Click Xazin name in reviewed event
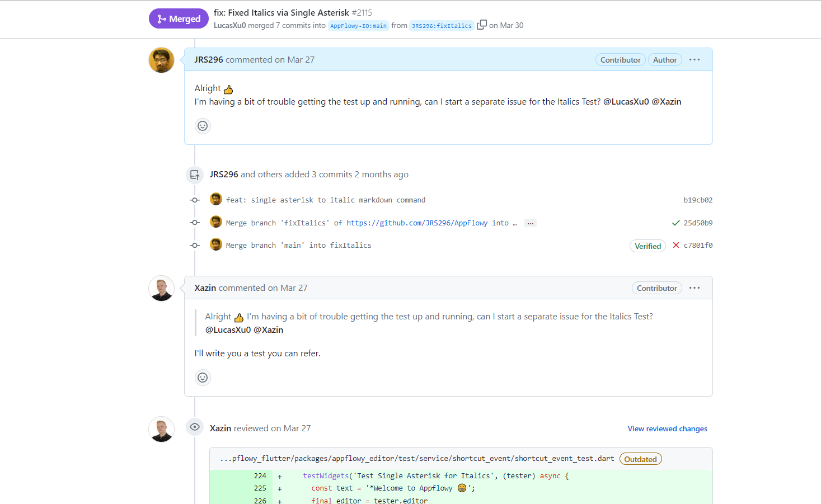The width and height of the screenshot is (821, 504). [x=221, y=428]
